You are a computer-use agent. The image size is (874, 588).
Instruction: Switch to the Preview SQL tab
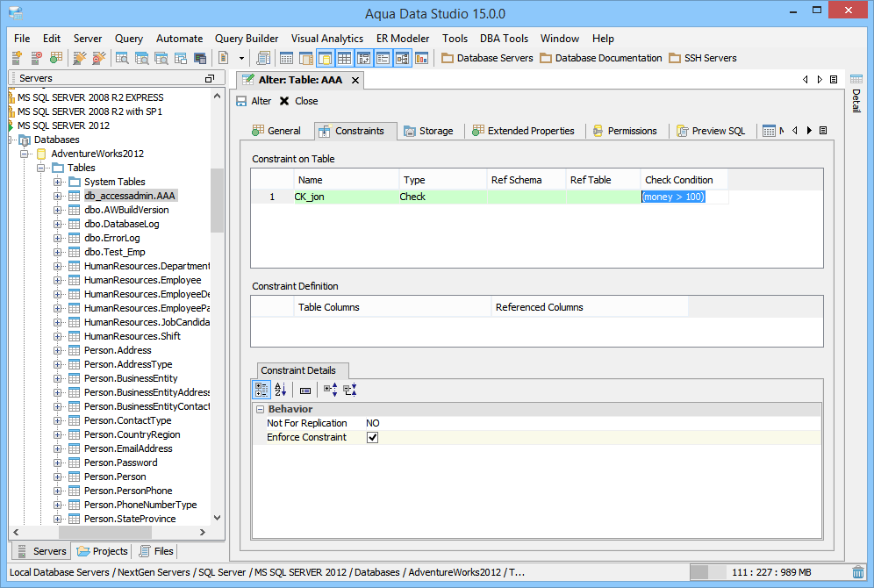[x=711, y=131]
